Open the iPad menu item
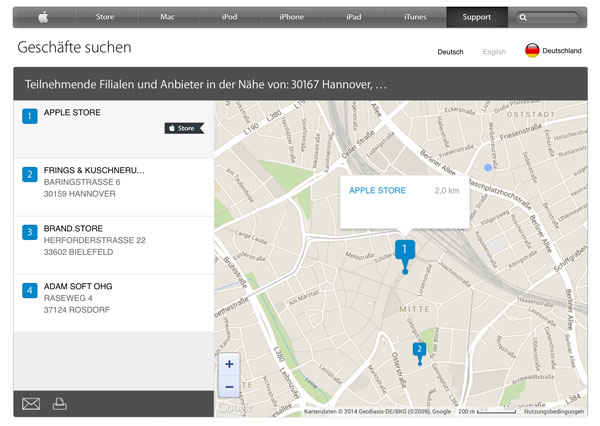 point(354,17)
